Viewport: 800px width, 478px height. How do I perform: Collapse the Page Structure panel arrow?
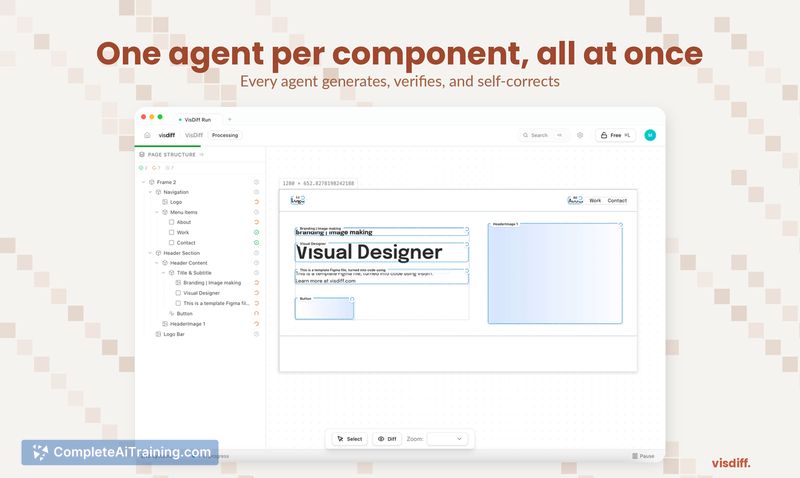[x=202, y=154]
